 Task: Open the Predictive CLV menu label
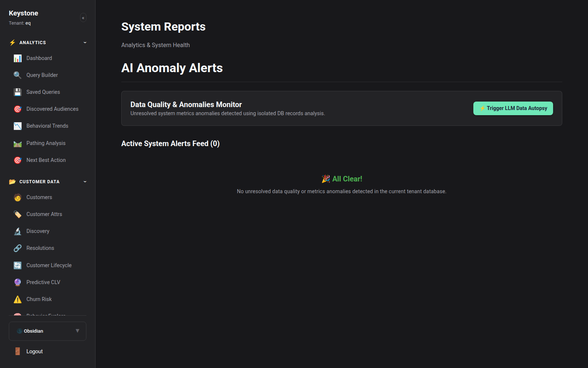pyautogui.click(x=43, y=282)
